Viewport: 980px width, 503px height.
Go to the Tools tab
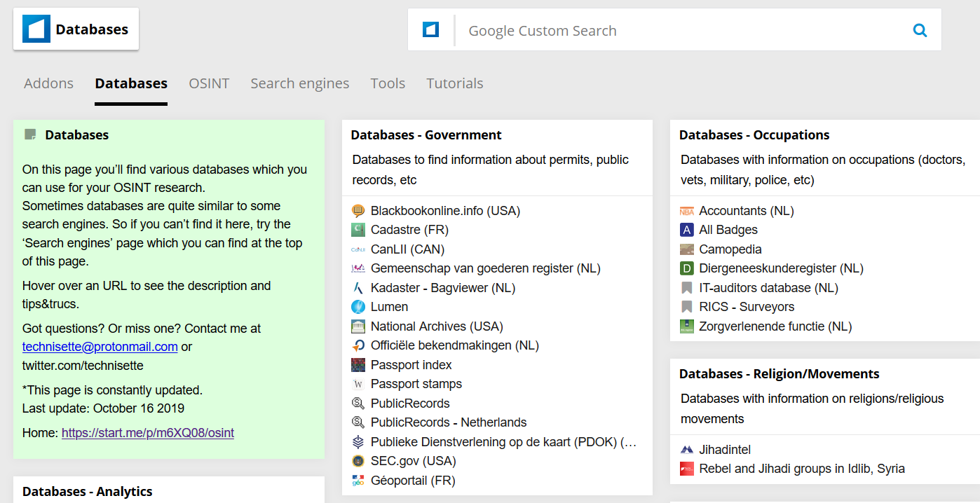[388, 83]
